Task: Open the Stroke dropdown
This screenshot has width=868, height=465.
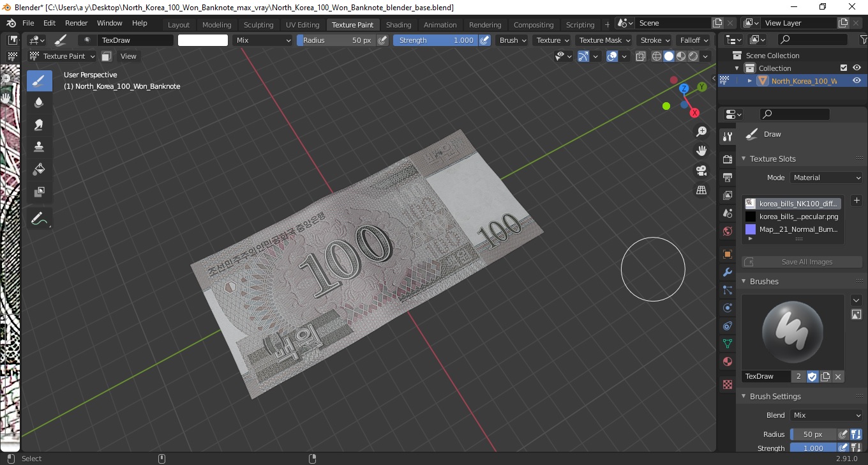Action: 655,40
